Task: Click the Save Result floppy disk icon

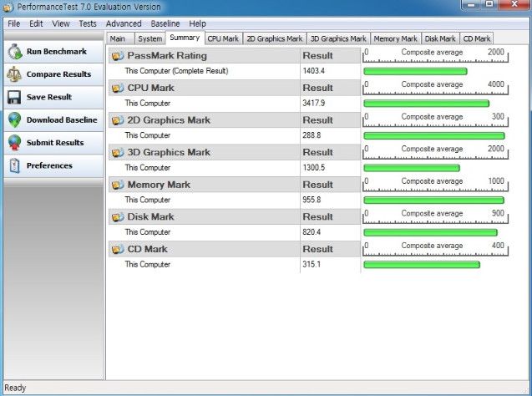Action: 14,97
